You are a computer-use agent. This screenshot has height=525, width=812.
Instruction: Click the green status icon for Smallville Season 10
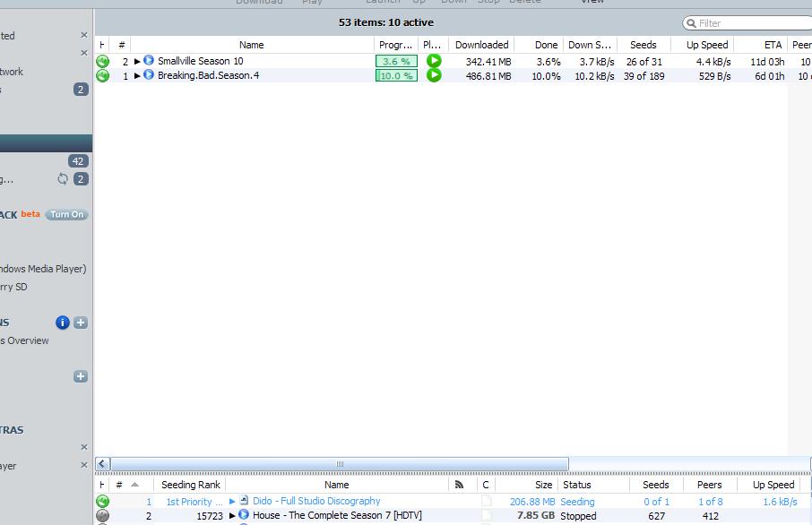coord(102,61)
